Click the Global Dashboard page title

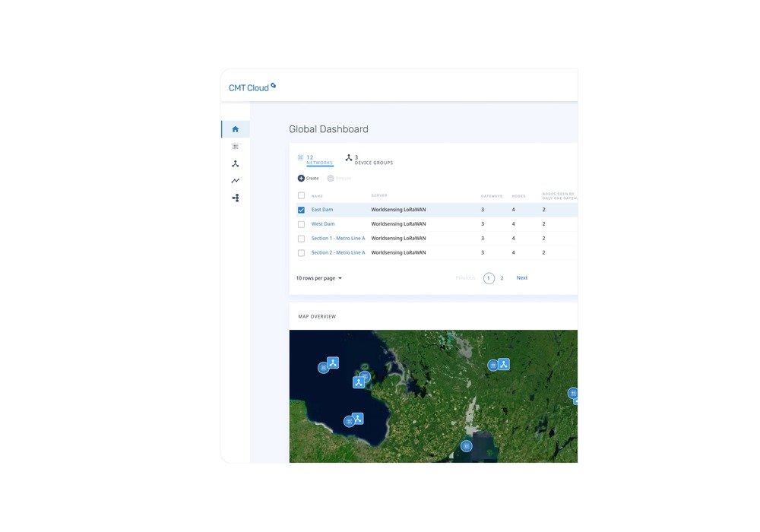pyautogui.click(x=328, y=129)
